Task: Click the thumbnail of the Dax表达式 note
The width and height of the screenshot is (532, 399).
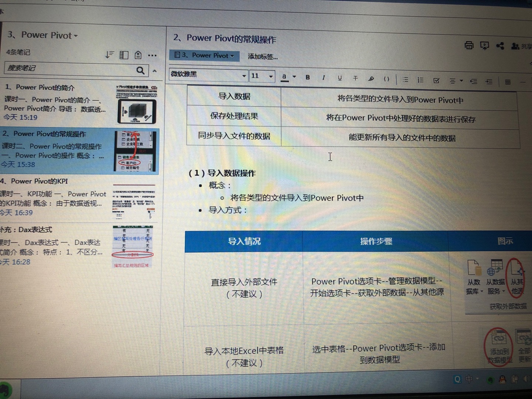Action: [x=133, y=246]
